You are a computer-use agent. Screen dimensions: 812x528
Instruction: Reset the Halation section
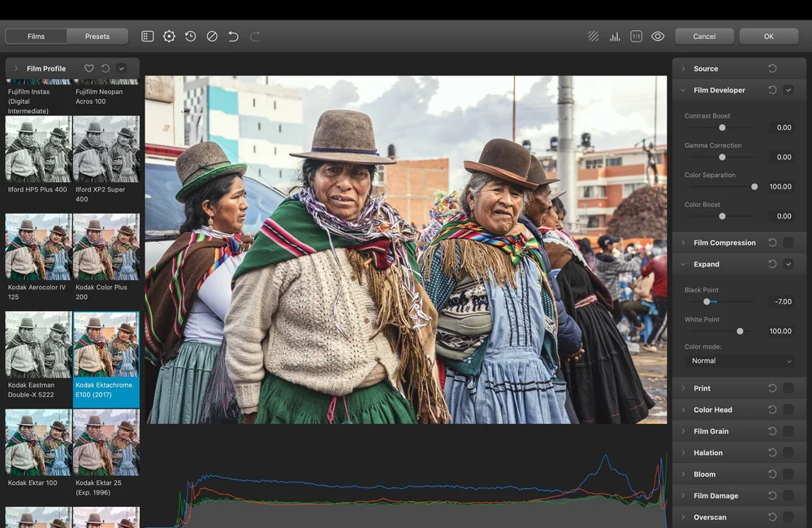tap(772, 453)
